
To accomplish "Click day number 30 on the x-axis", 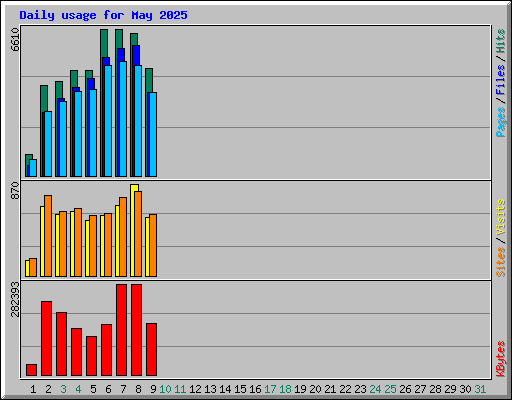I will pyautogui.click(x=465, y=389).
